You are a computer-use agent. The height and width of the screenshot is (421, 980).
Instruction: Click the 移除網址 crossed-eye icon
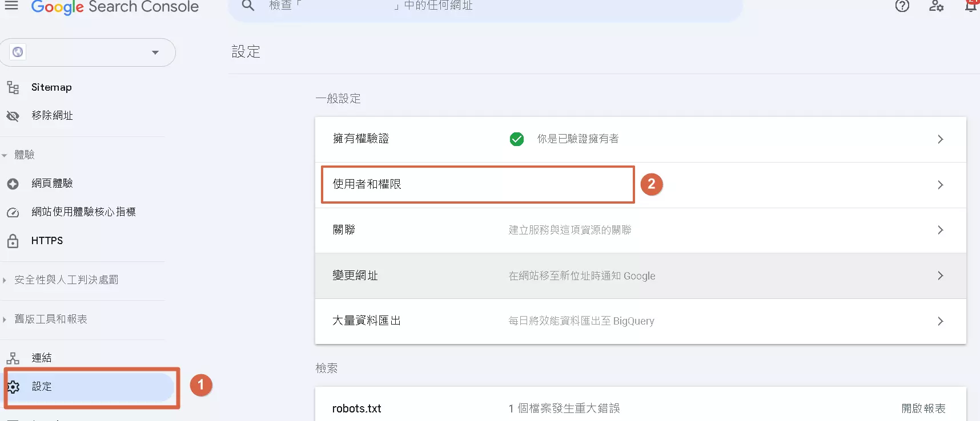point(13,116)
